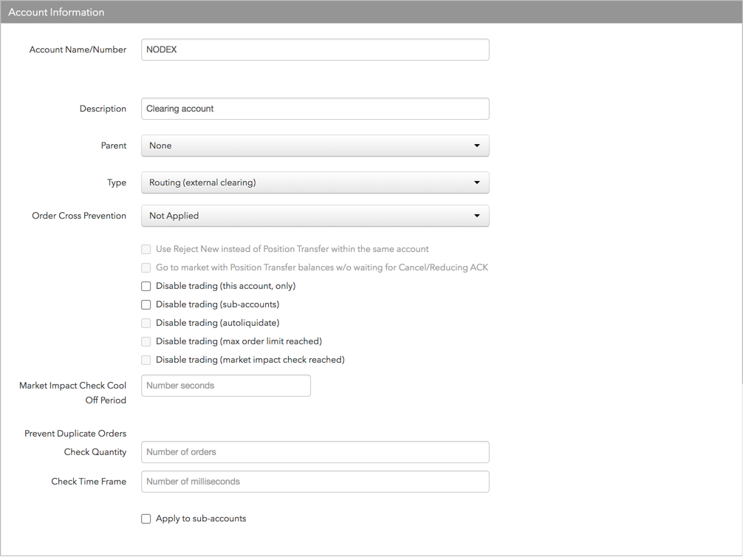Click the Type label text
The height and width of the screenshot is (560, 743).
[117, 182]
